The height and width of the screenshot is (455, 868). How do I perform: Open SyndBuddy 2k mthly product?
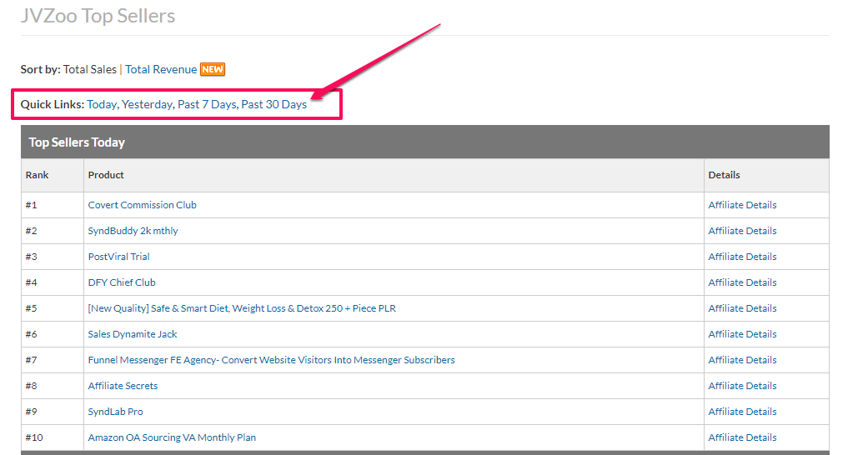[x=133, y=231]
